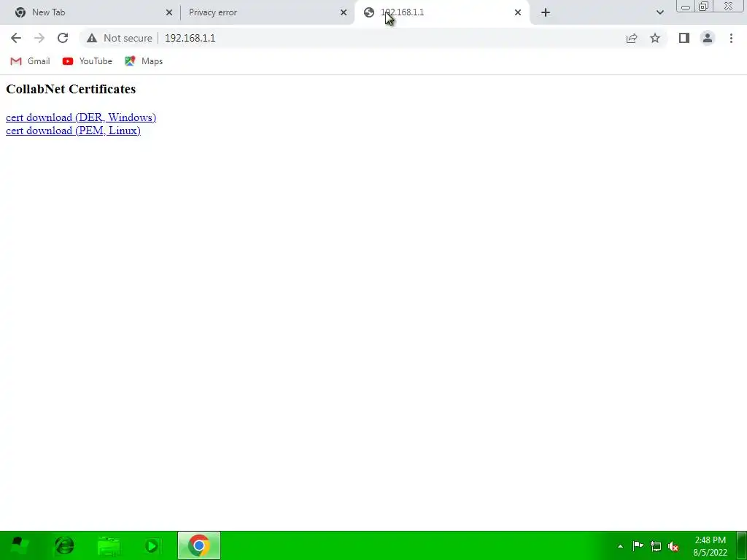Close the 192.168.1.1 tab

[518, 12]
